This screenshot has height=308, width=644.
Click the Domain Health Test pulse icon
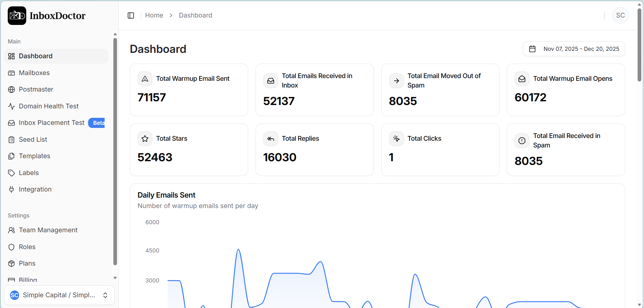[x=11, y=106]
